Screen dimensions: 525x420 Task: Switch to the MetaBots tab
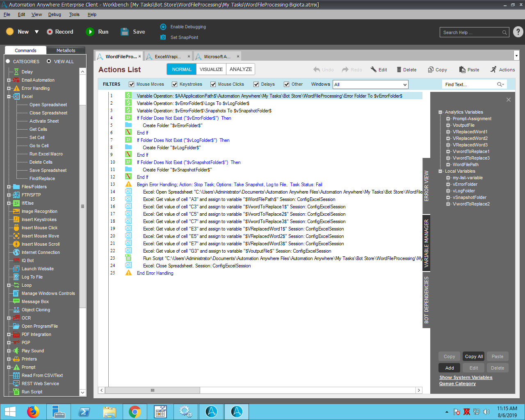point(66,50)
